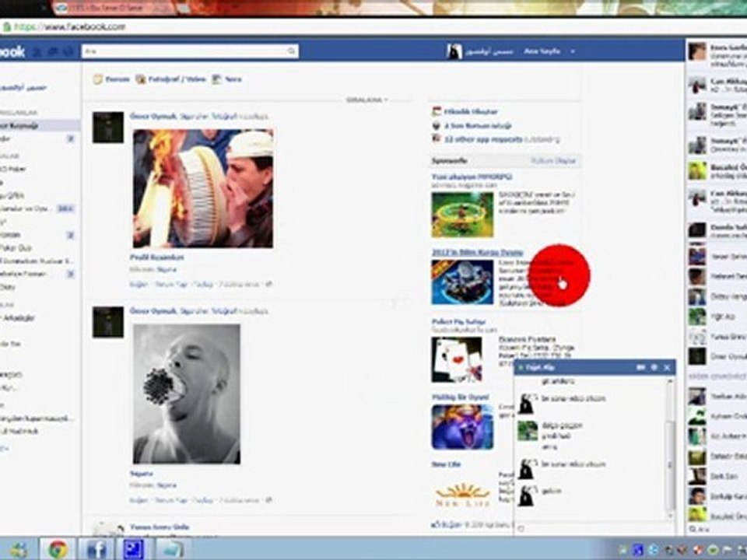Open the Poker Fiş Satışı ad title

click(x=458, y=322)
